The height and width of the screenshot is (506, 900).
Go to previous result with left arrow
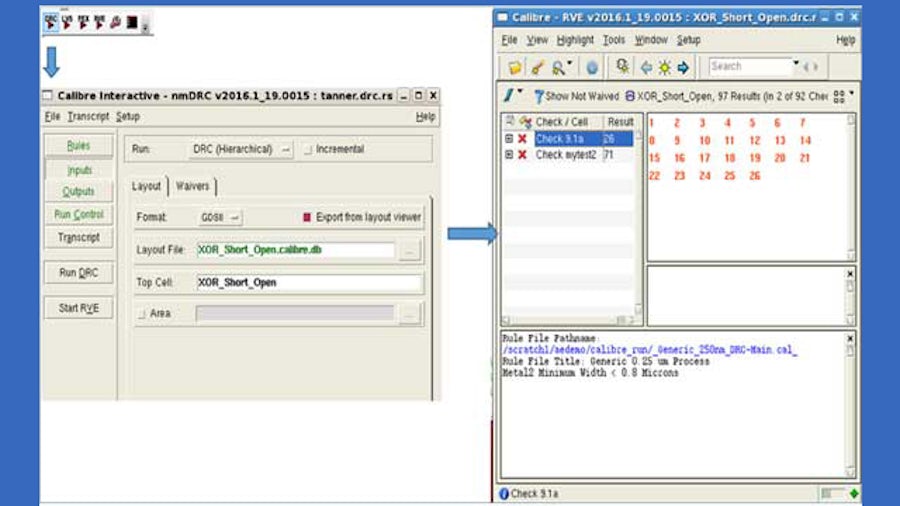point(646,68)
